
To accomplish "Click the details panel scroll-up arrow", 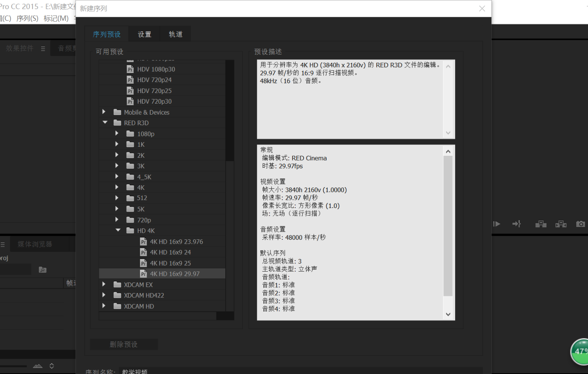I will [x=448, y=151].
